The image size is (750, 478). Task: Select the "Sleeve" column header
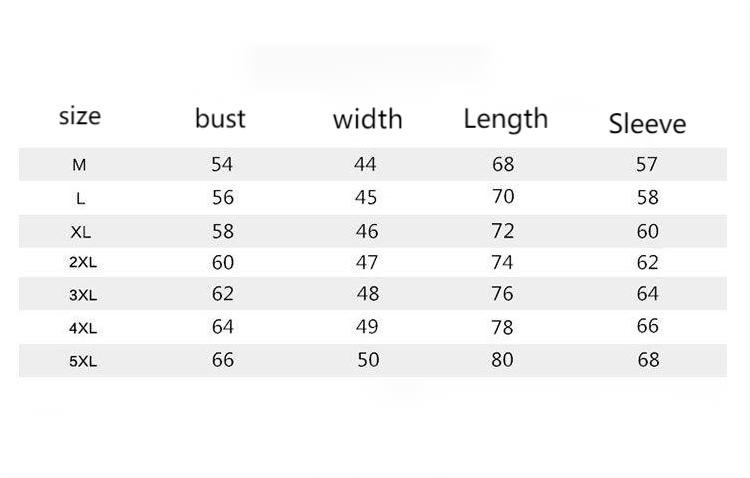tap(647, 124)
